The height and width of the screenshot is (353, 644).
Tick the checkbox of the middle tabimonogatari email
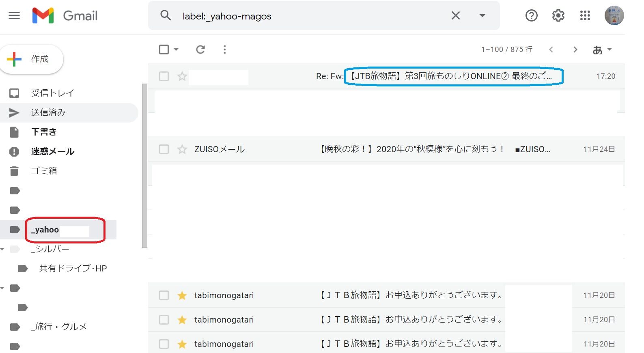164,320
